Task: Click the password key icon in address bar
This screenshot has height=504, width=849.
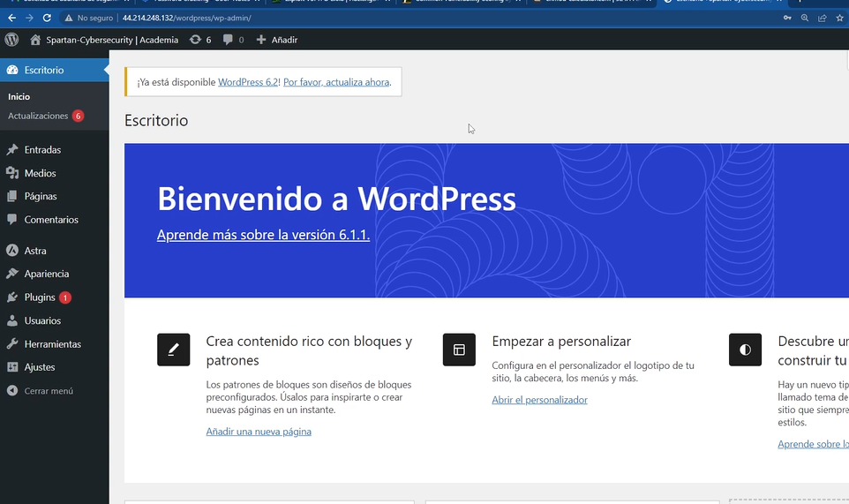Action: 787,18
